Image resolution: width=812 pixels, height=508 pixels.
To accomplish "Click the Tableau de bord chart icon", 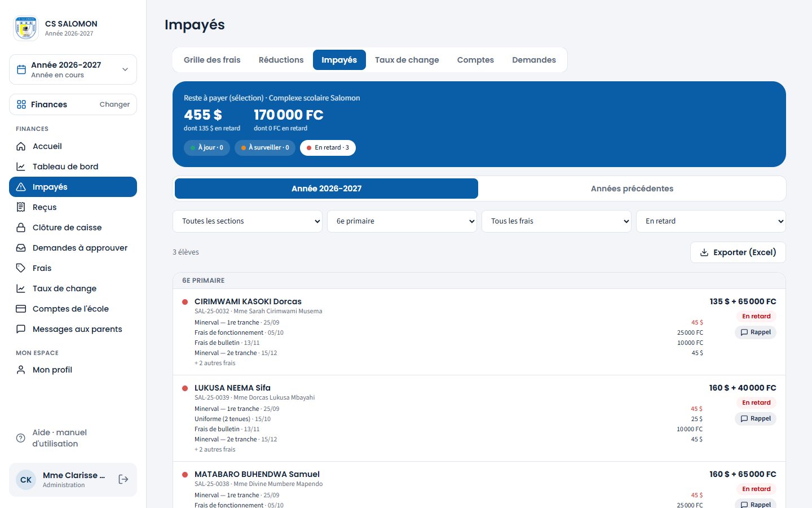I will coord(21,167).
